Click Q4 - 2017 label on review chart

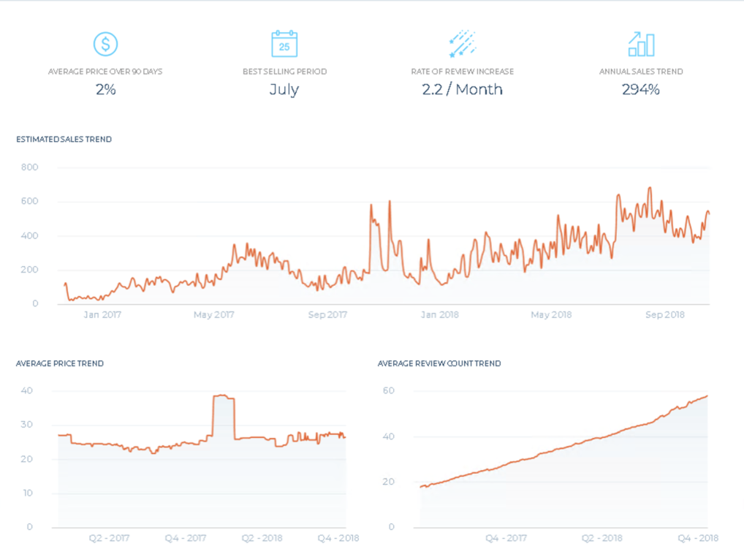506,539
